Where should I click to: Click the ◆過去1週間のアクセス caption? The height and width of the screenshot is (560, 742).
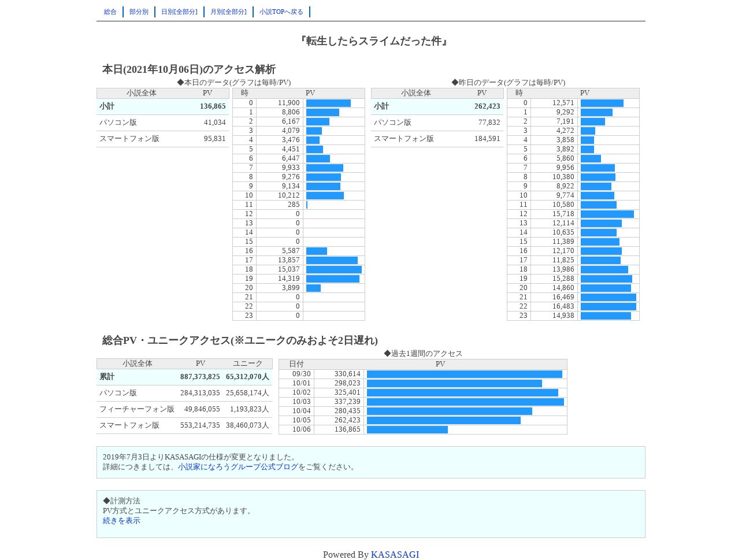coord(423,354)
